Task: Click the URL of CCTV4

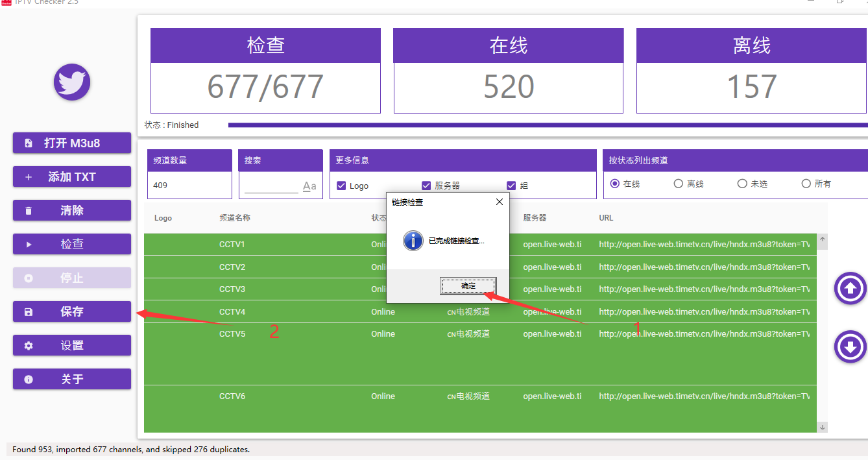Action: [x=705, y=311]
